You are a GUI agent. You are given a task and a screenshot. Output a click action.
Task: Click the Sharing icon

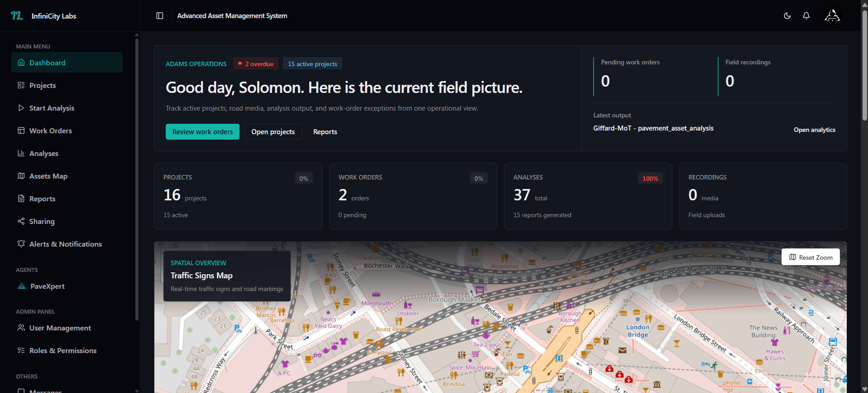pyautogui.click(x=21, y=221)
